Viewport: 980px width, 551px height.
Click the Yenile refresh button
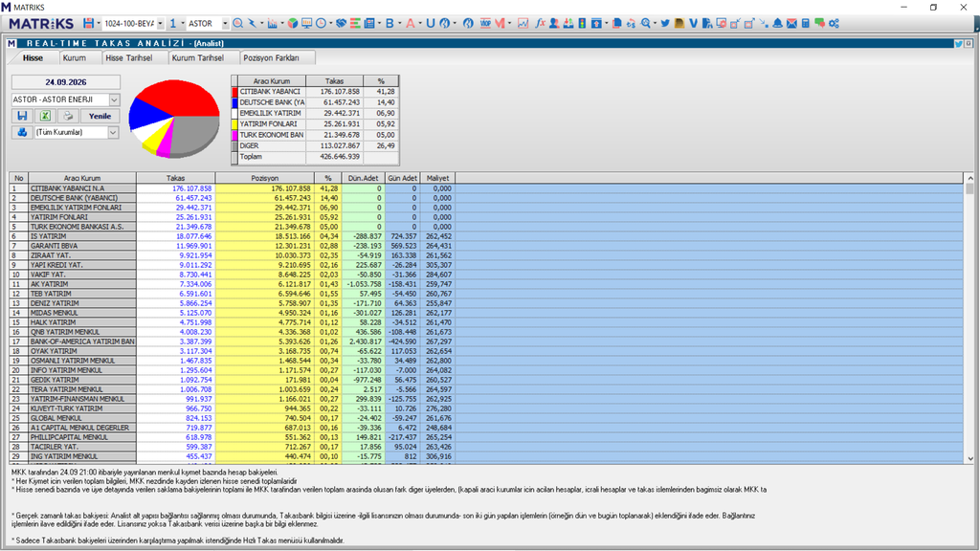click(100, 116)
